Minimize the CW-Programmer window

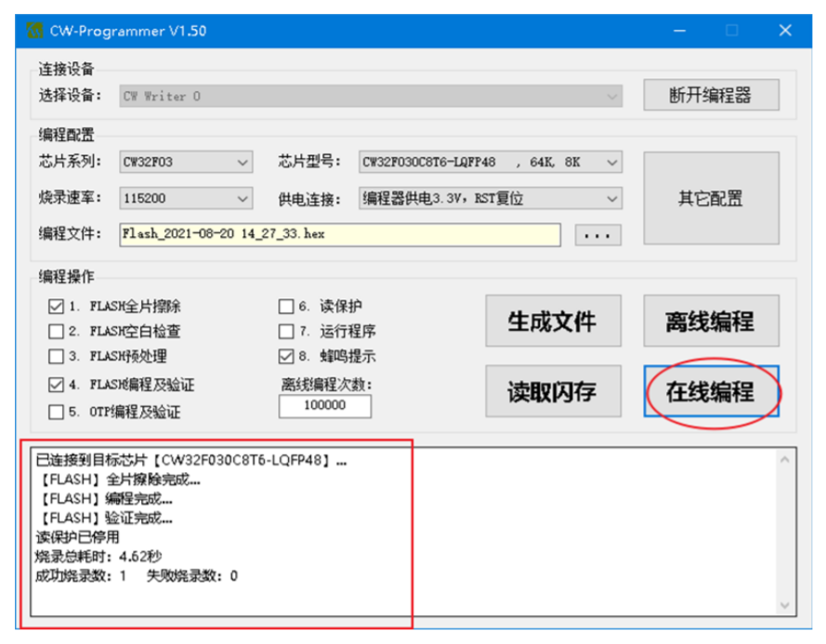(x=679, y=31)
